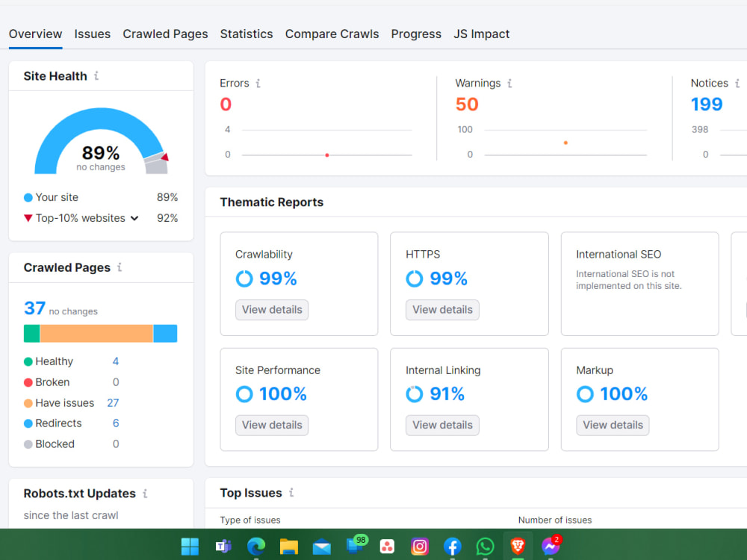Viewport: 747px width, 560px height.
Task: Click the Errors info icon
Action: [x=258, y=84]
